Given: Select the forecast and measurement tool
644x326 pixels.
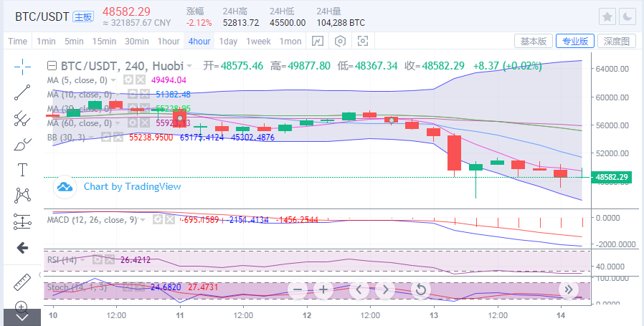Looking at the screenshot, I should [22, 221].
